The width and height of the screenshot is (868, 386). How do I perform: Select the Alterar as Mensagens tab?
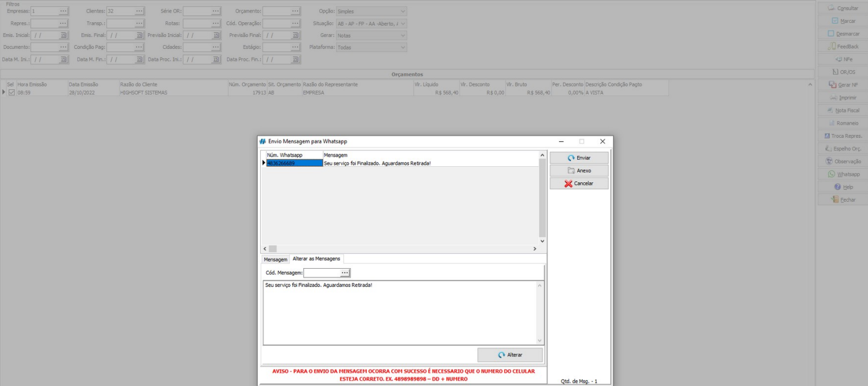click(x=316, y=258)
